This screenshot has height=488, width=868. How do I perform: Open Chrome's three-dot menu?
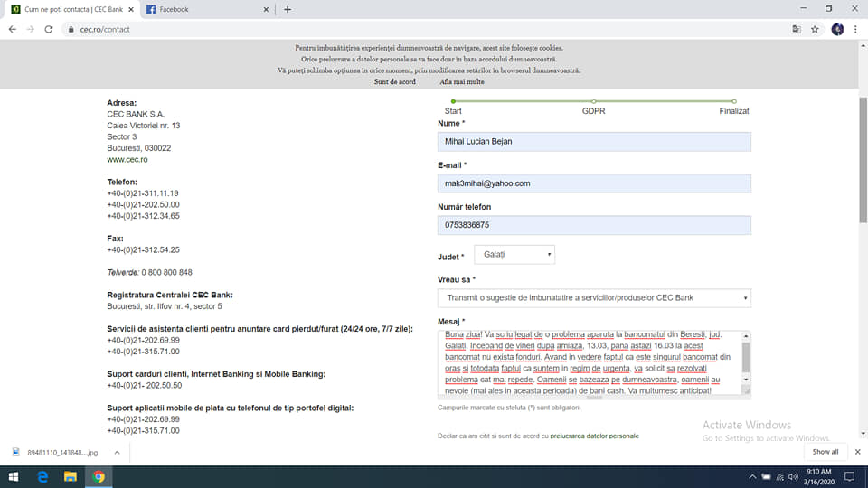pos(856,29)
